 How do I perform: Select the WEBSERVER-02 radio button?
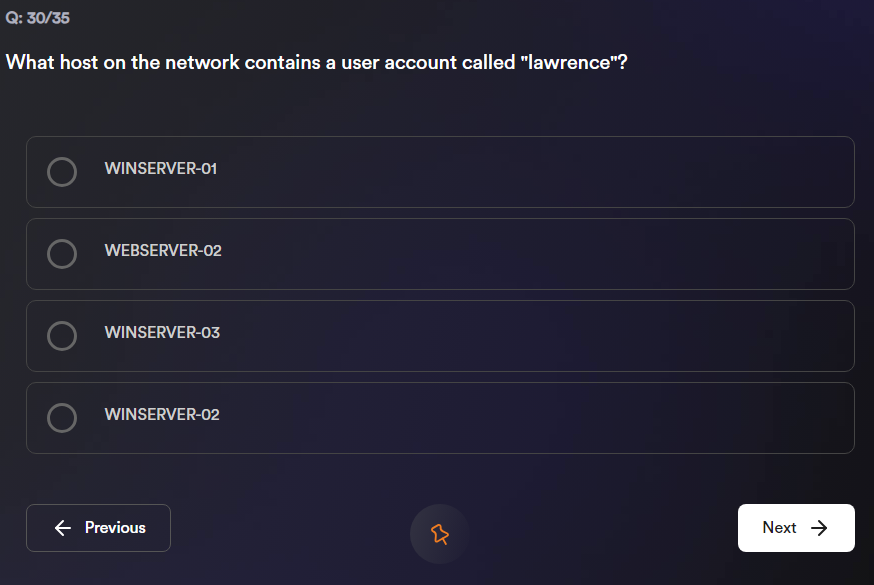click(x=62, y=254)
